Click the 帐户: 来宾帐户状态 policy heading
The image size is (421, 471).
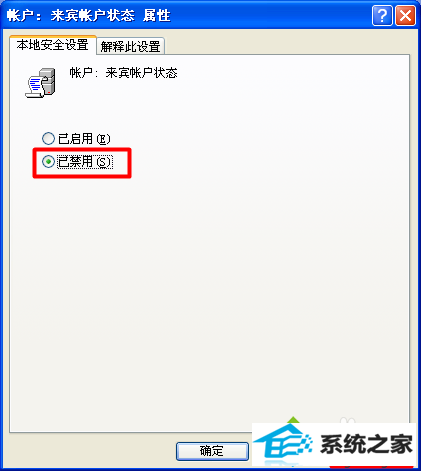click(123, 73)
